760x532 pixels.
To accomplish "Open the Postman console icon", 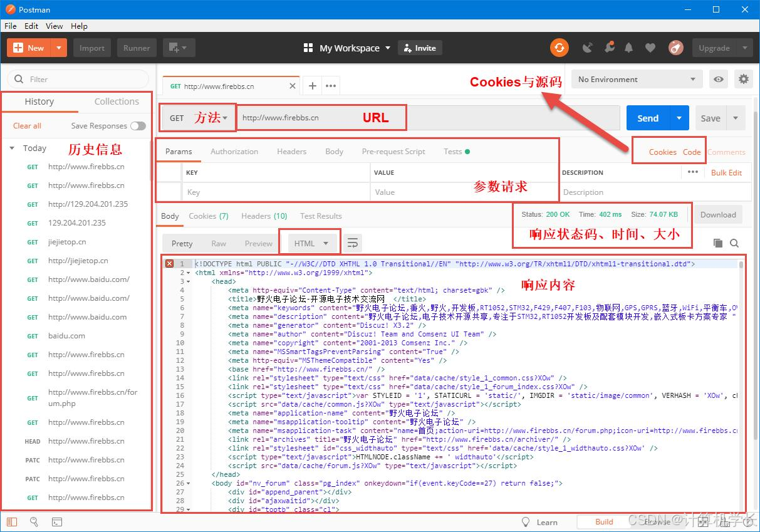I will click(56, 521).
